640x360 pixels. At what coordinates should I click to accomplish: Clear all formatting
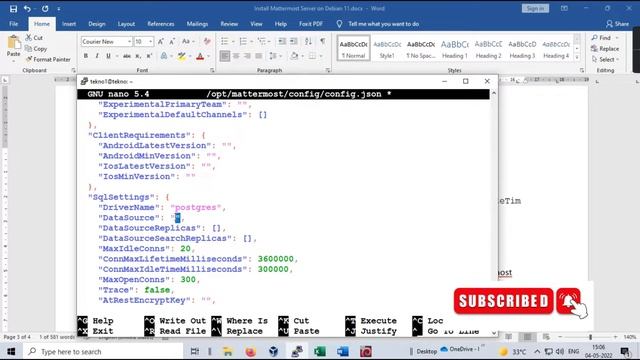(x=207, y=42)
